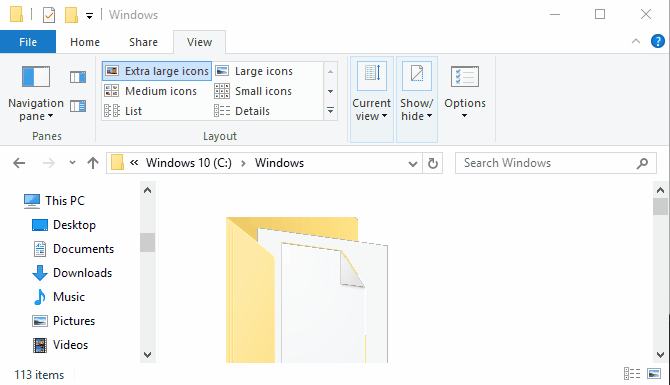The image size is (670, 385).
Task: Customize Quick Access Toolbar dropdown arrow
Action: [x=89, y=16]
